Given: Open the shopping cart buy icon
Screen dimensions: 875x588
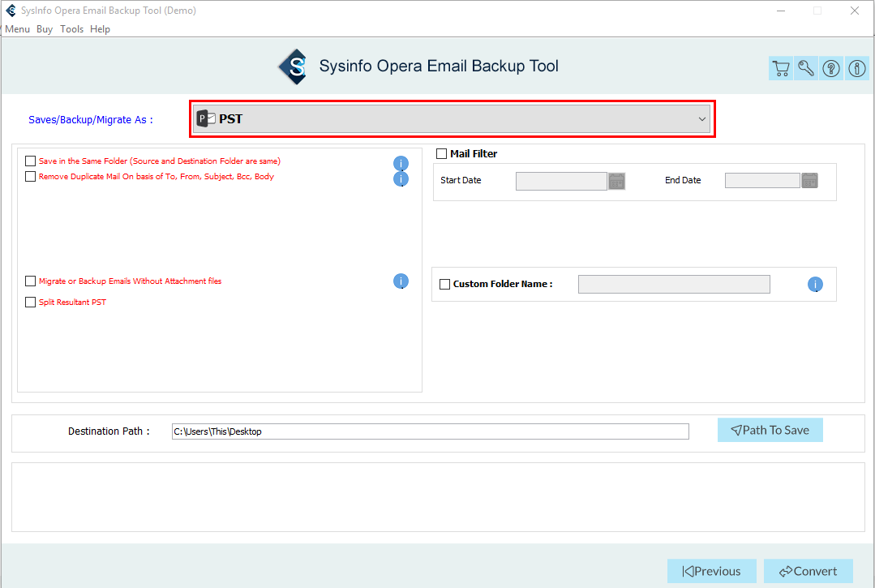Looking at the screenshot, I should pos(781,69).
